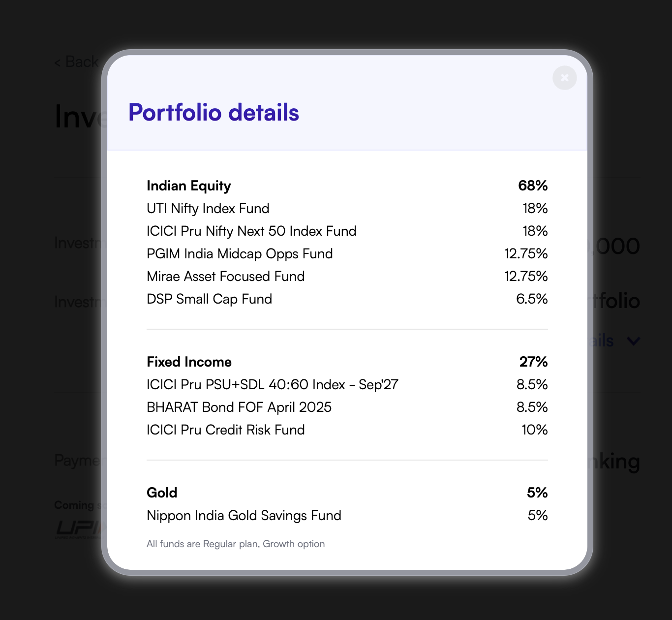Click the UPI logo icon
672x620 pixels.
80,529
